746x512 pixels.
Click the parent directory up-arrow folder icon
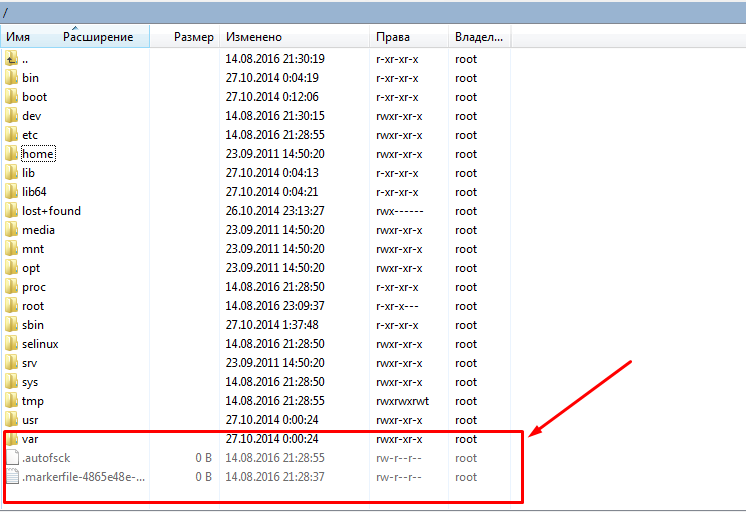point(12,59)
